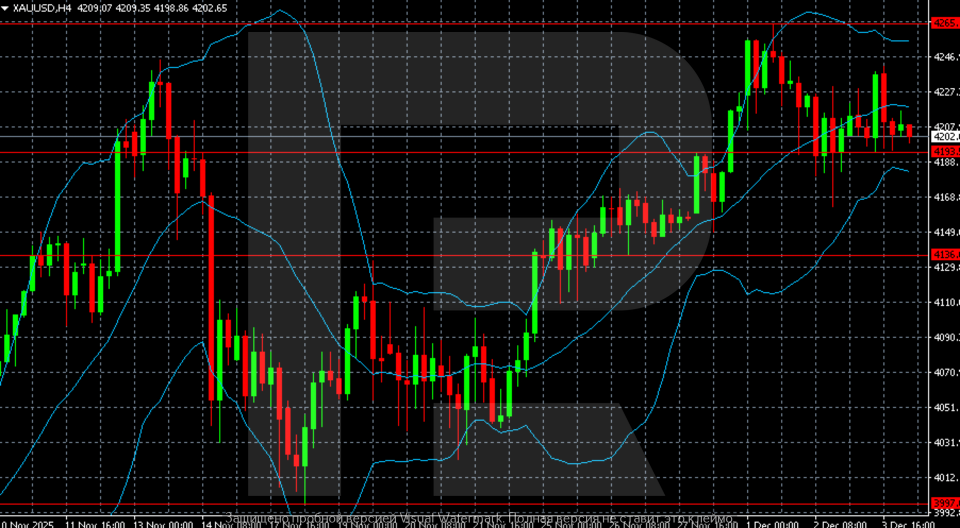960x528 pixels.
Task: Click the red 4265 price level tag
Action: point(944,22)
